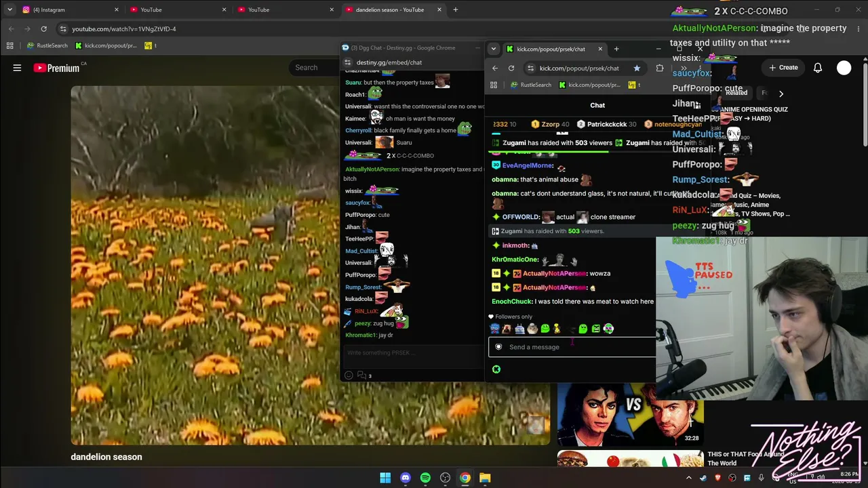This screenshot has width=868, height=488.
Task: Open YouTube notifications bell
Action: pos(818,68)
